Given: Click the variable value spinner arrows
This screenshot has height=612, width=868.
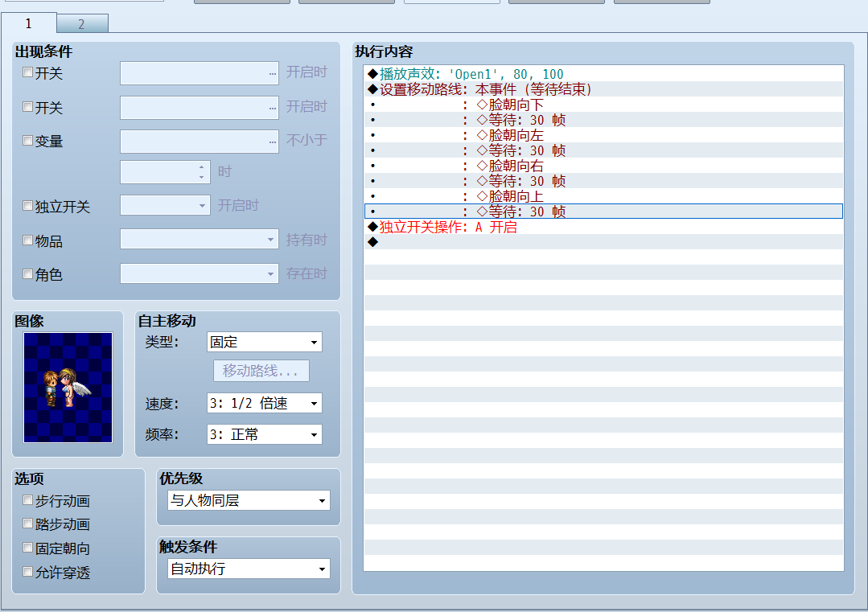Looking at the screenshot, I should click(201, 172).
